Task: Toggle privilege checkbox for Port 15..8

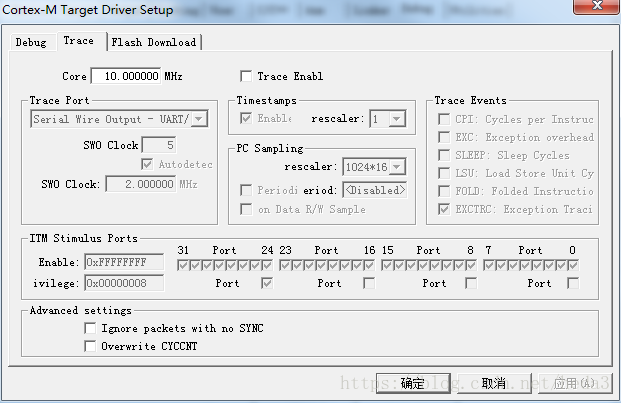Action: 471,283
